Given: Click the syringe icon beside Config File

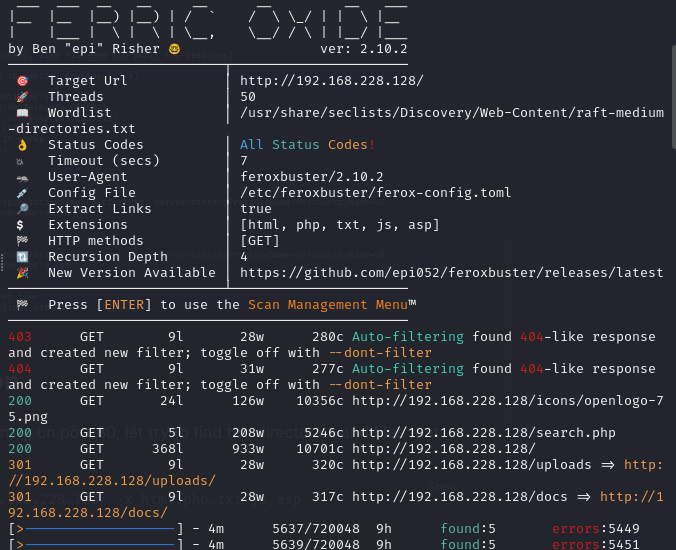Looking at the screenshot, I should tap(22, 193).
